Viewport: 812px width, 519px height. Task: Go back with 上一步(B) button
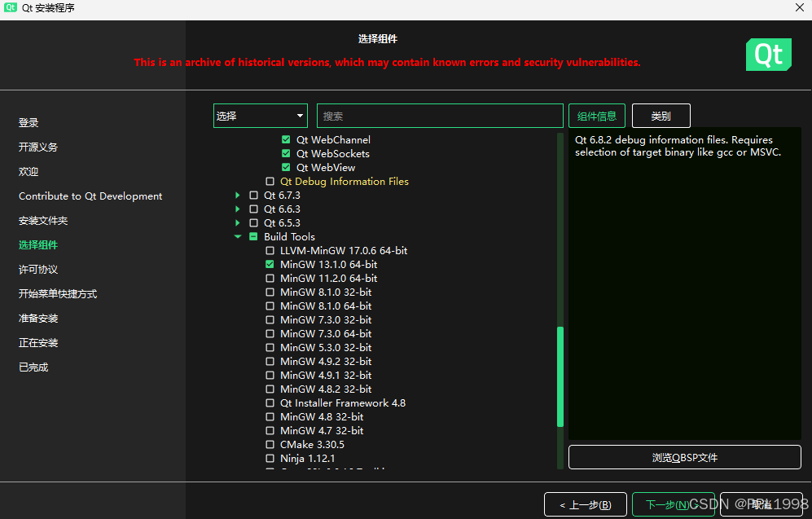[x=586, y=504]
